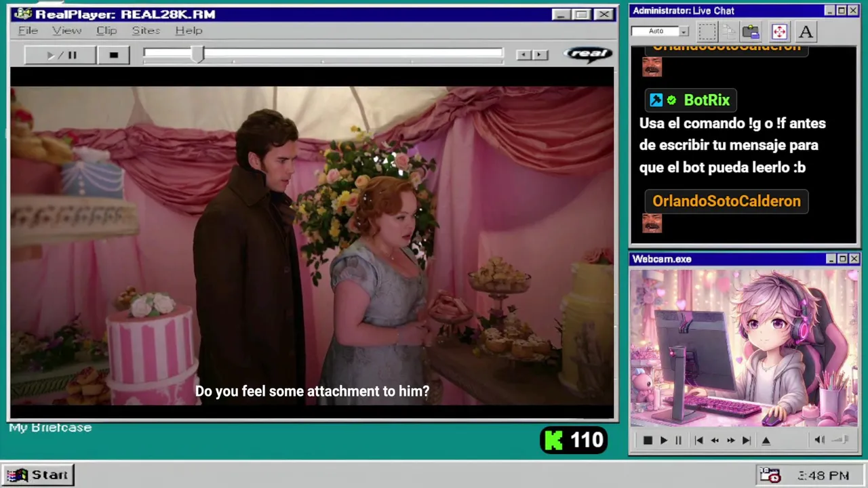
Task: Click the video frame in RealPlayer
Action: pyautogui.click(x=312, y=245)
